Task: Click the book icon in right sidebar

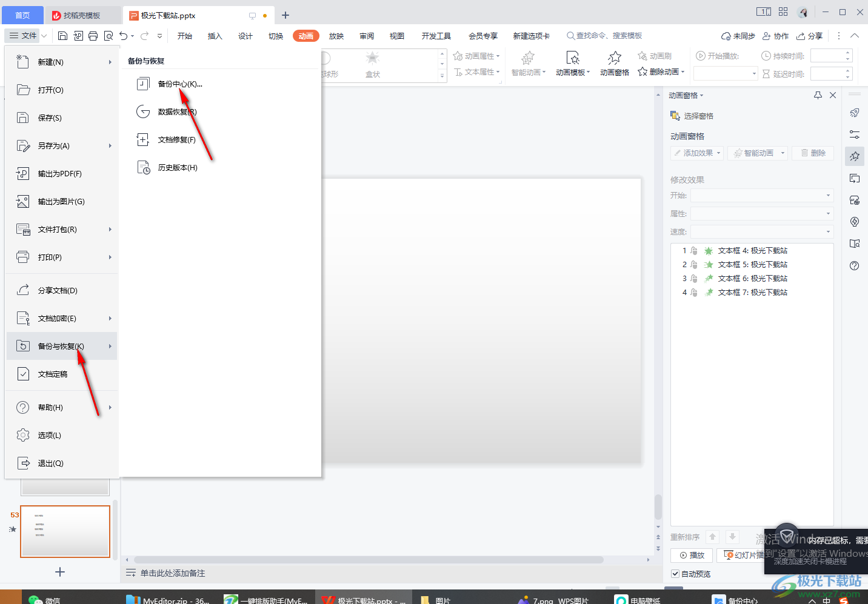Action: 855,244
